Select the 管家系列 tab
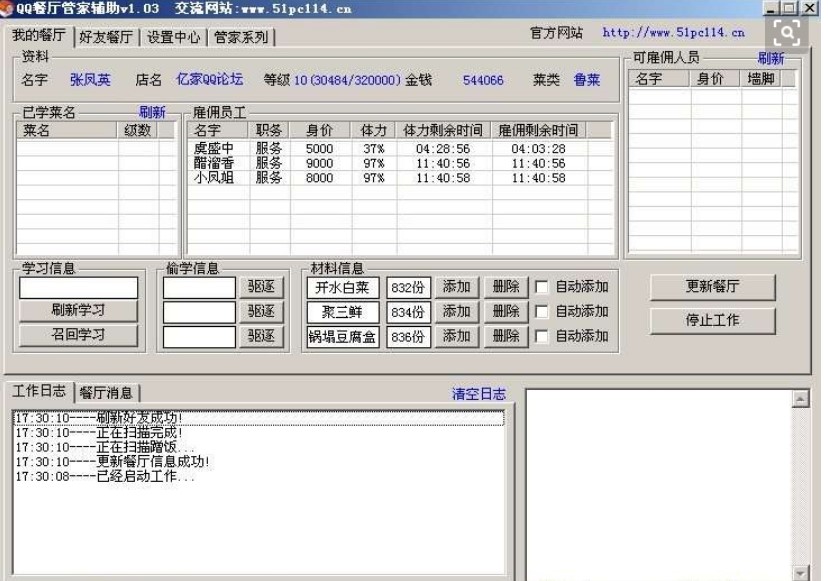828x581 pixels. [x=241, y=37]
